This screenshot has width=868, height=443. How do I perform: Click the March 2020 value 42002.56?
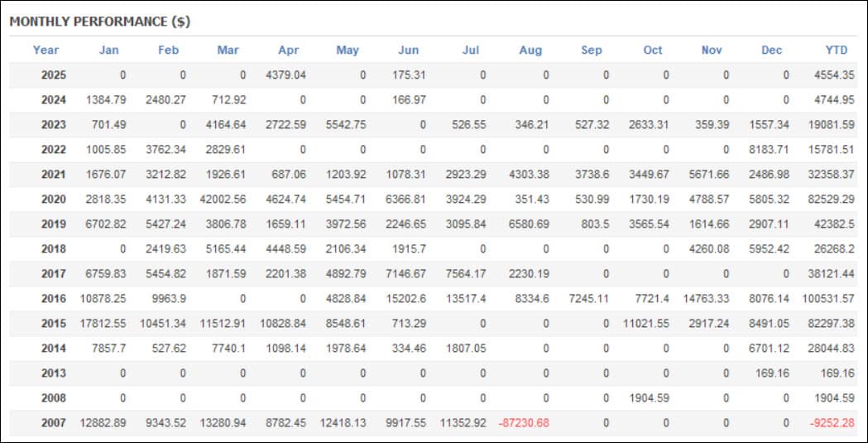click(223, 200)
